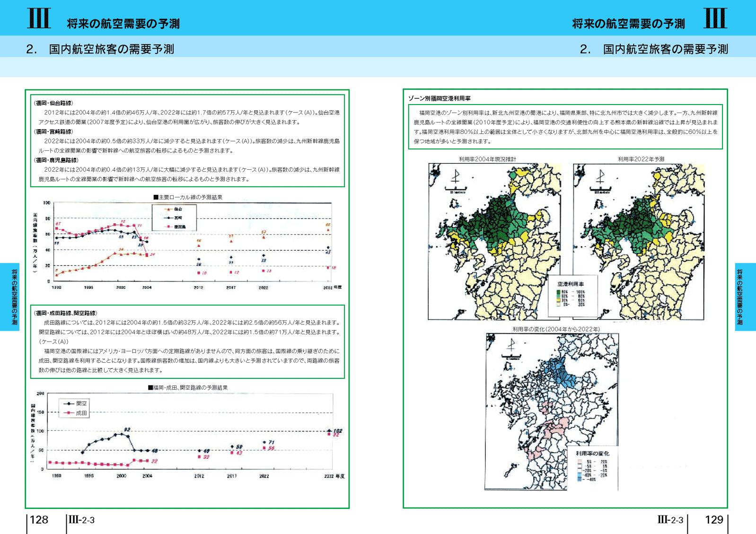The width and height of the screenshot is (756, 534).
Task: Click the right page header title 将来の航空需要の予測
Action: point(628,24)
